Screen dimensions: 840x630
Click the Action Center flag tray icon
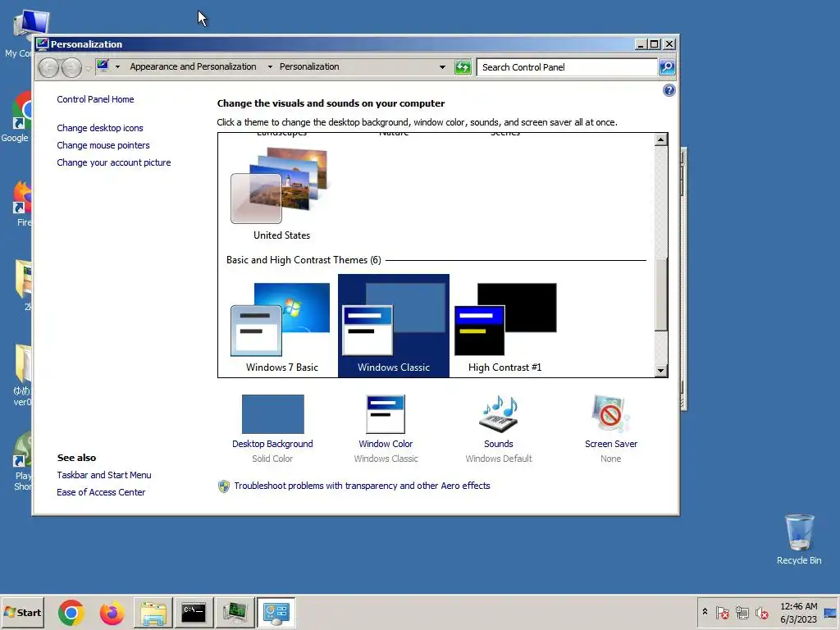click(x=722, y=612)
